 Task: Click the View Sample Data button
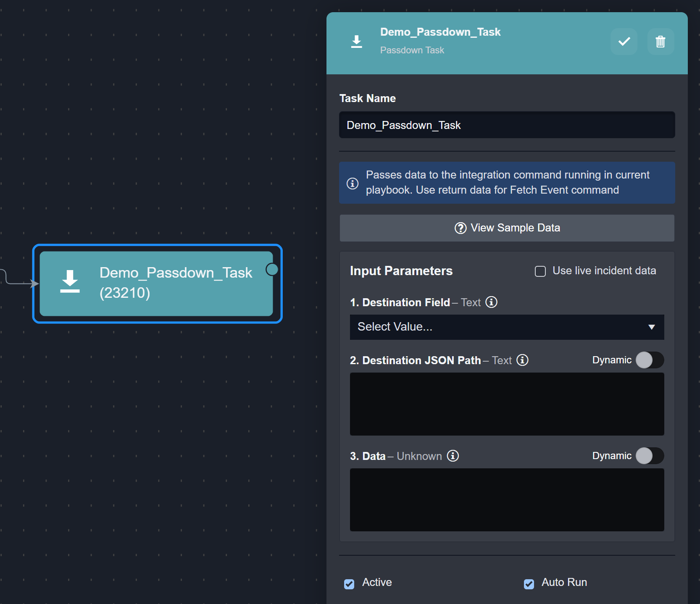507,228
